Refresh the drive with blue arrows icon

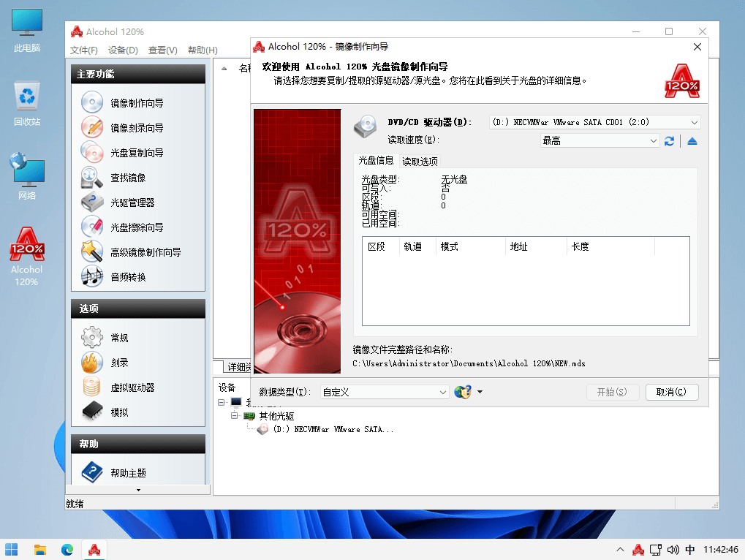[669, 141]
